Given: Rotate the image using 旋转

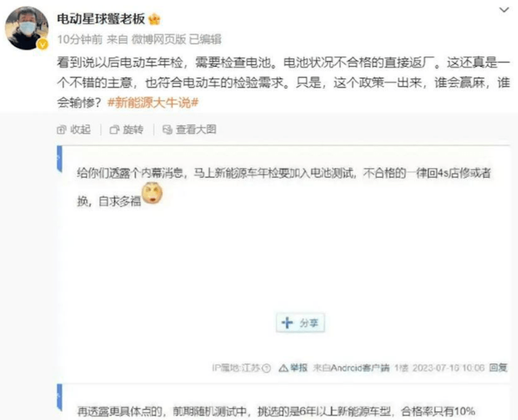Looking at the screenshot, I should click(127, 129).
